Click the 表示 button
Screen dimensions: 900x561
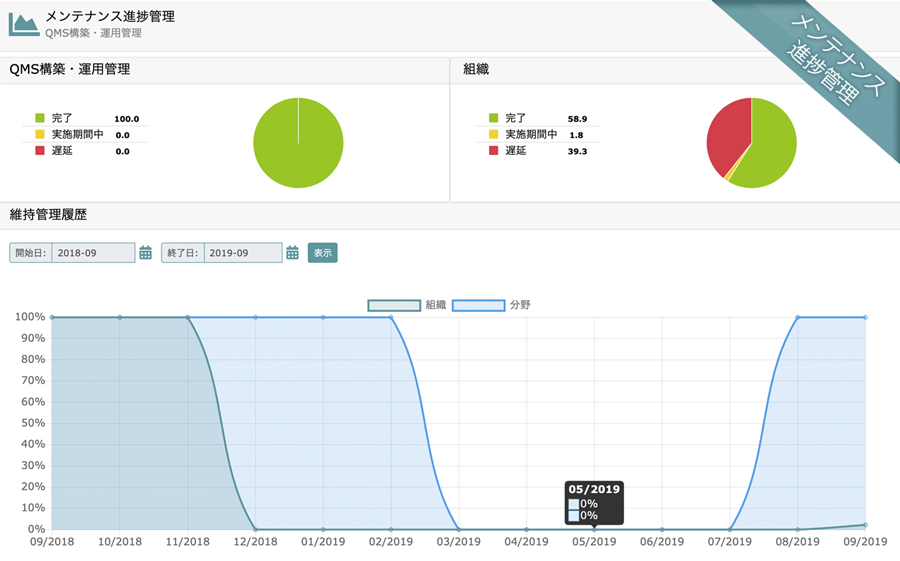tap(323, 253)
